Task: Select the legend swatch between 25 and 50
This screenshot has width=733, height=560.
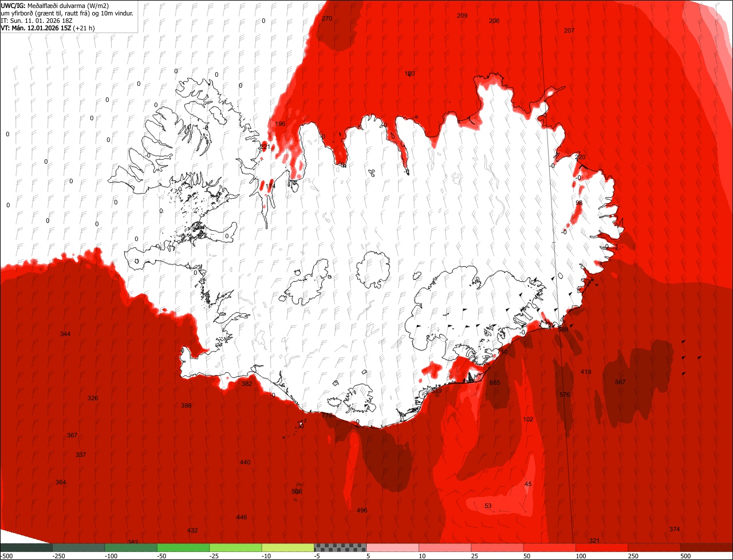Action: coord(497,547)
